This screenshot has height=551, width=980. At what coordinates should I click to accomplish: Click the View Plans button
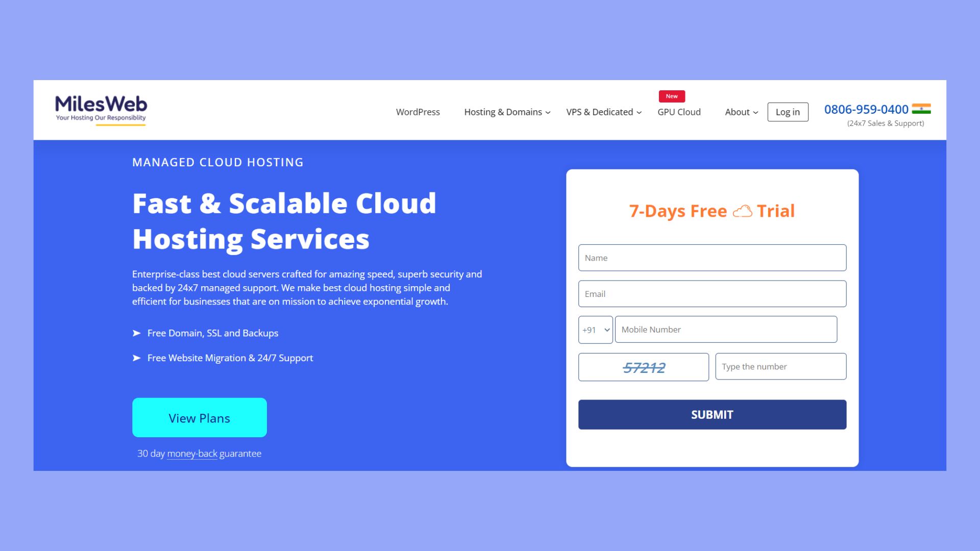click(199, 417)
